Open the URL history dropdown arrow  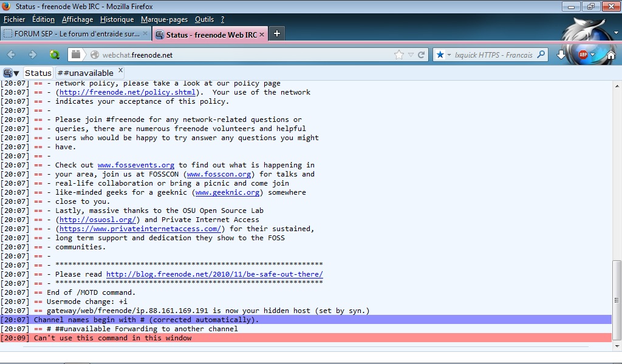coord(411,55)
